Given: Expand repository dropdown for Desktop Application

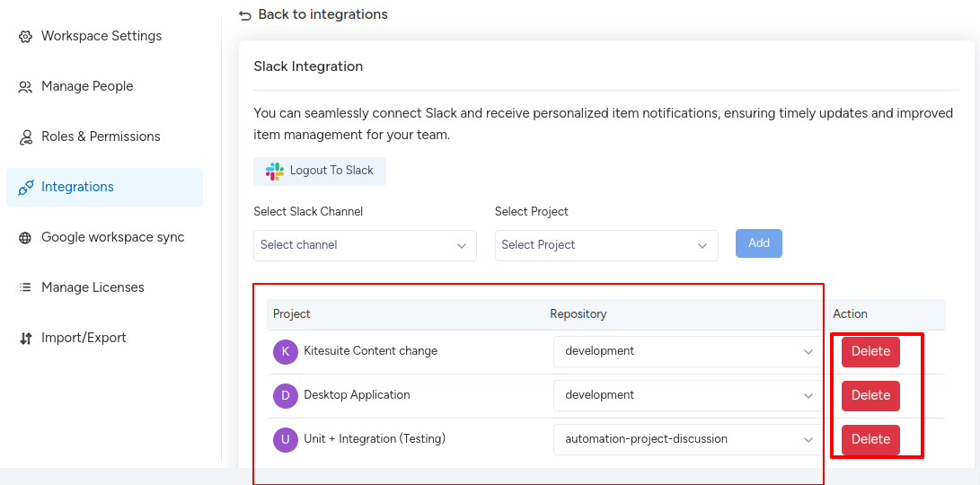Looking at the screenshot, I should [x=688, y=395].
